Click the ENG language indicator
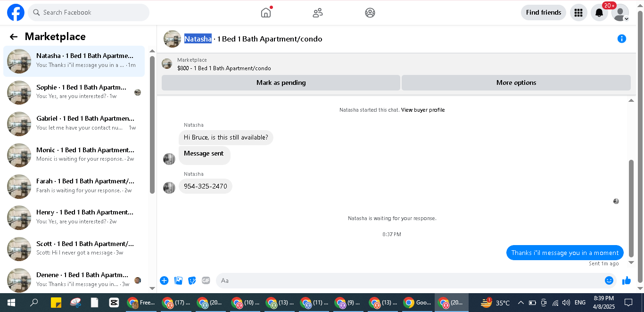644x312 pixels. 580,303
